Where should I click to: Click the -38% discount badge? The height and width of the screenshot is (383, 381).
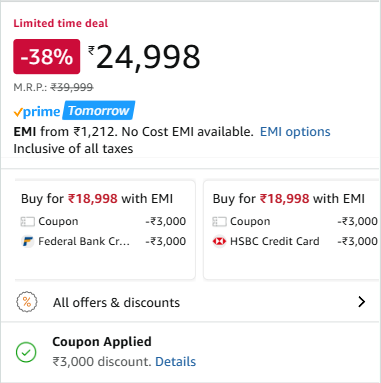(x=47, y=57)
